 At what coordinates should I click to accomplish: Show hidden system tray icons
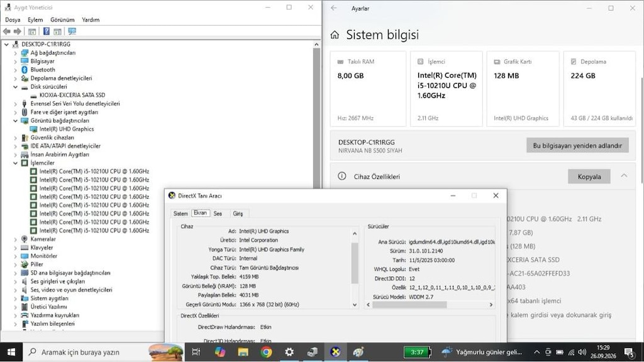(x=536, y=352)
